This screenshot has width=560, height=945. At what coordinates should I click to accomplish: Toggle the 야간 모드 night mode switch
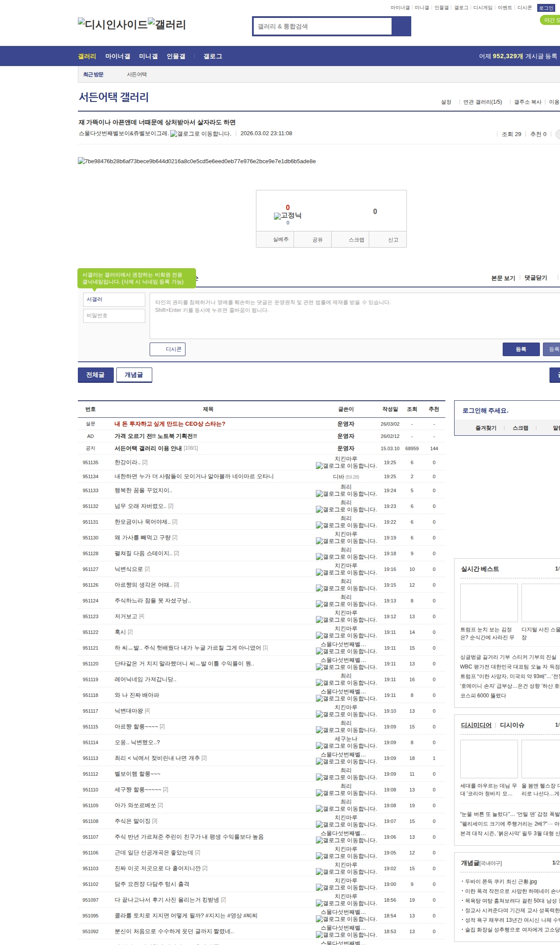(550, 20)
